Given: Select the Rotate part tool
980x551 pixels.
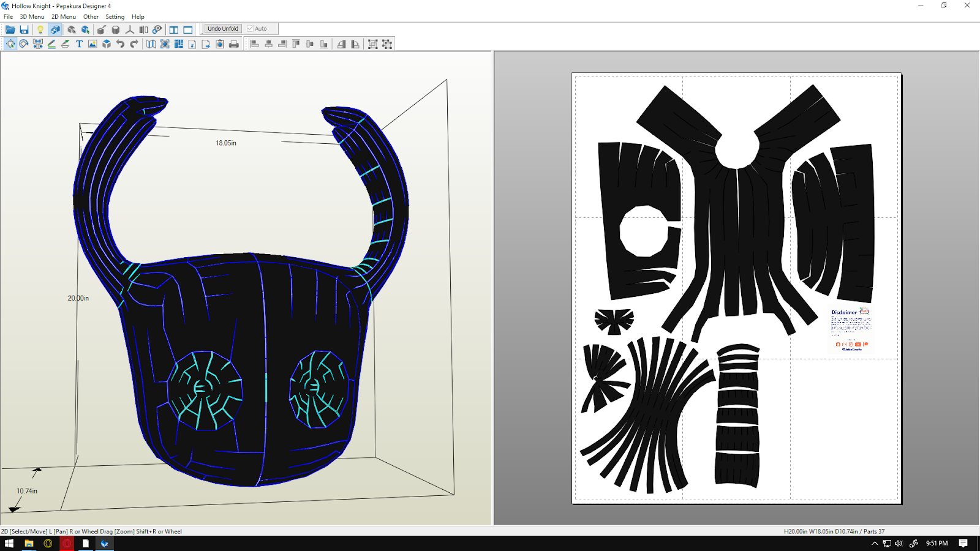Looking at the screenshot, I should (x=24, y=44).
